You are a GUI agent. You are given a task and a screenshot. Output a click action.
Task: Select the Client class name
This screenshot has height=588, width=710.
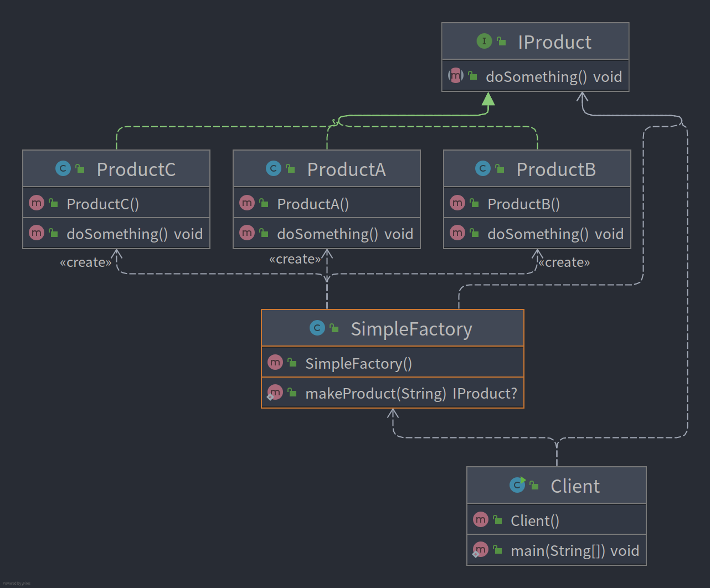tap(575, 486)
